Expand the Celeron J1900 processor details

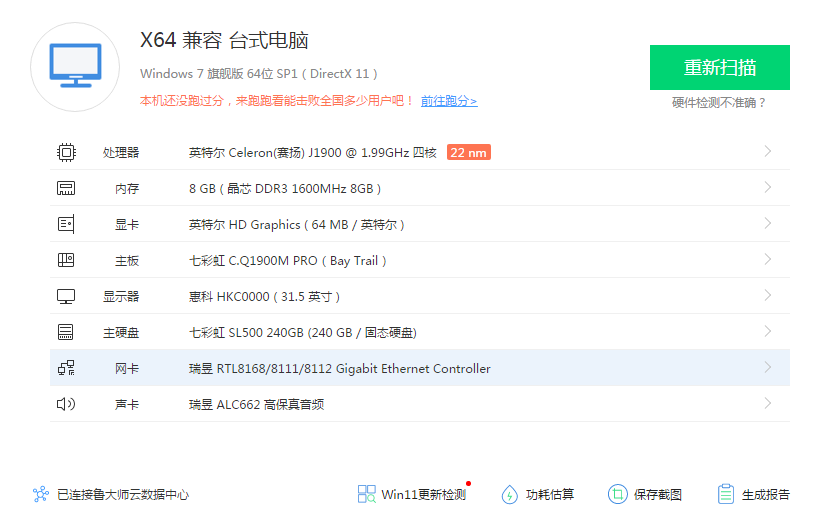(767, 152)
